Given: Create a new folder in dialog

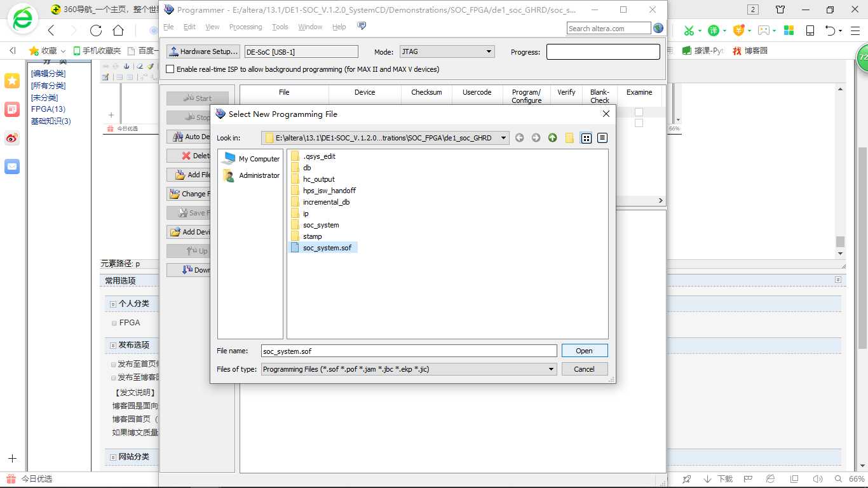Looking at the screenshot, I should pyautogui.click(x=569, y=138).
